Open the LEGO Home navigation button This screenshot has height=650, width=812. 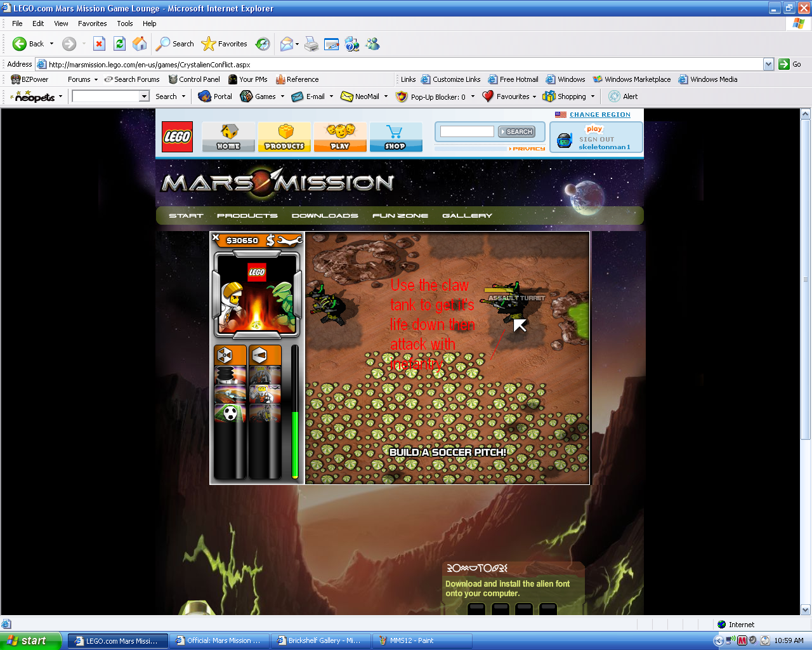pos(228,137)
